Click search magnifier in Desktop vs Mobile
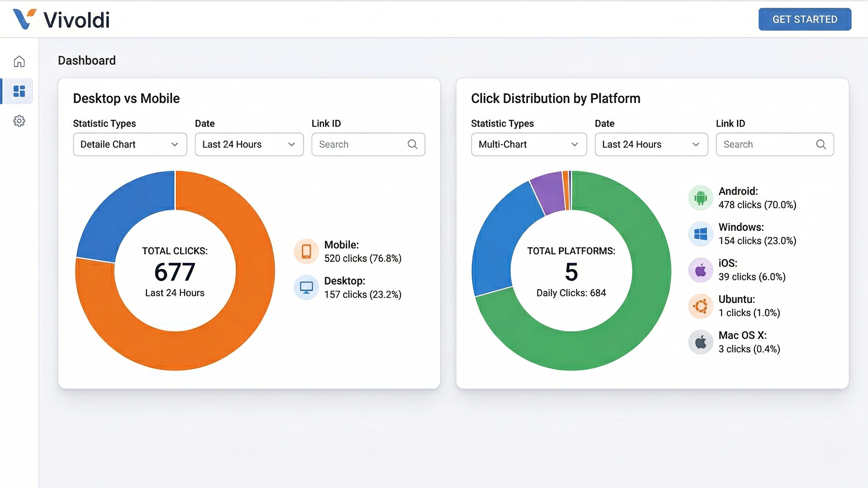The width and height of the screenshot is (868, 488). click(x=412, y=145)
